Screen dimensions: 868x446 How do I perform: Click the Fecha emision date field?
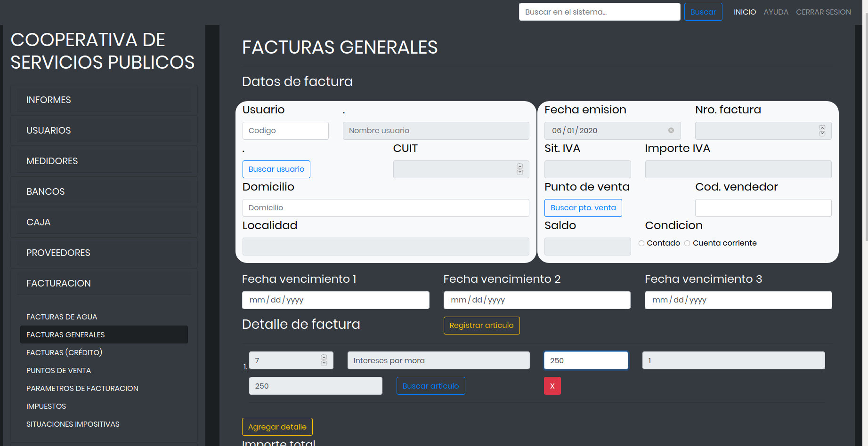pos(612,131)
